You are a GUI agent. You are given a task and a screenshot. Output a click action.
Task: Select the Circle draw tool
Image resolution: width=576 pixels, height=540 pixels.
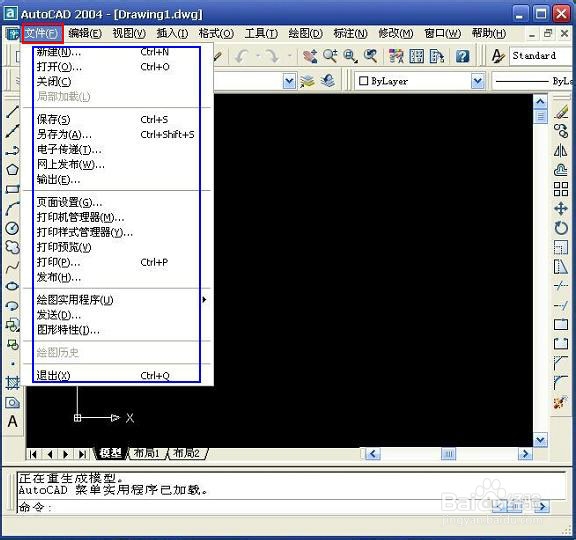(12, 228)
